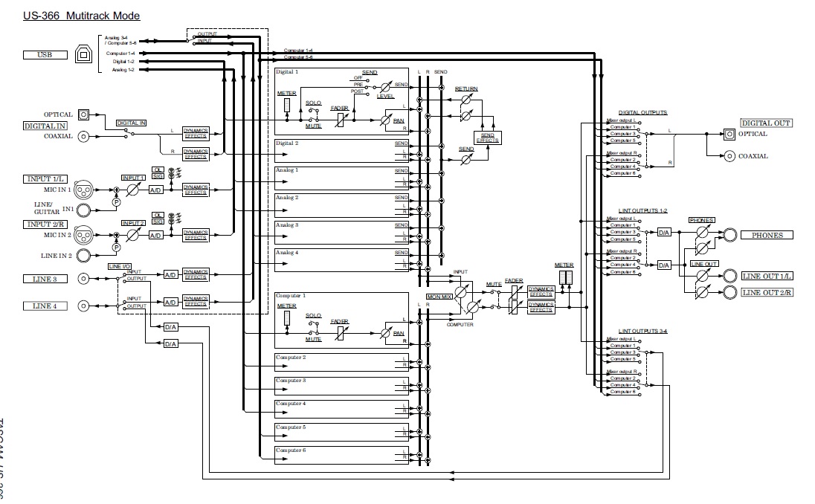Click the SEND EFFECTS block
The image size is (815, 504).
[x=488, y=138]
